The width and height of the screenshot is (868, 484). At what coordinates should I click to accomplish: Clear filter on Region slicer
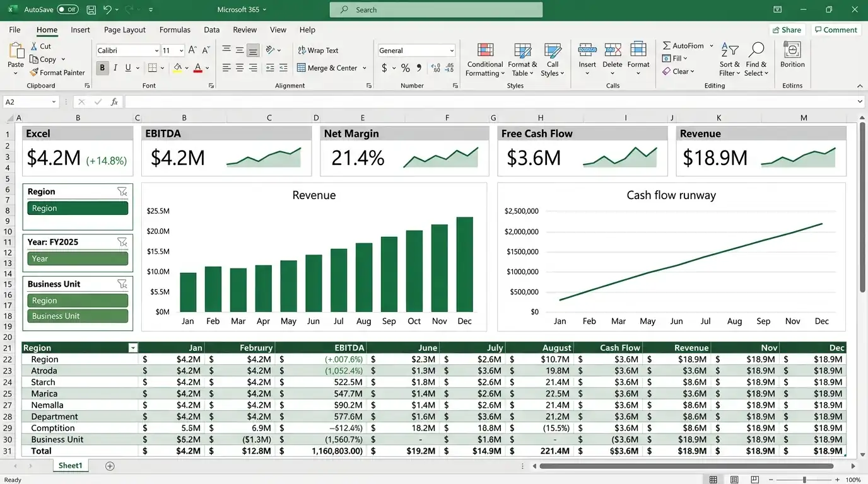pos(122,192)
